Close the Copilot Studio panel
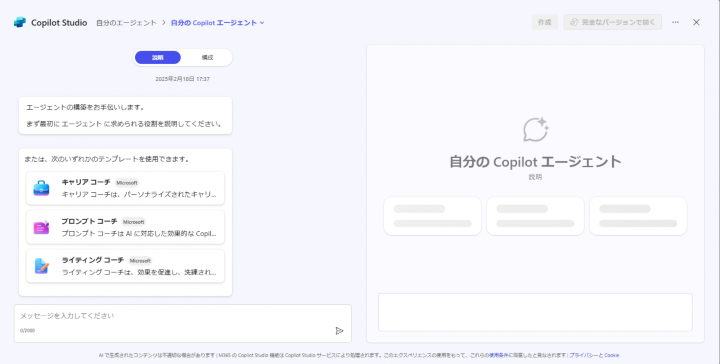This screenshot has width=720, height=364. point(696,22)
